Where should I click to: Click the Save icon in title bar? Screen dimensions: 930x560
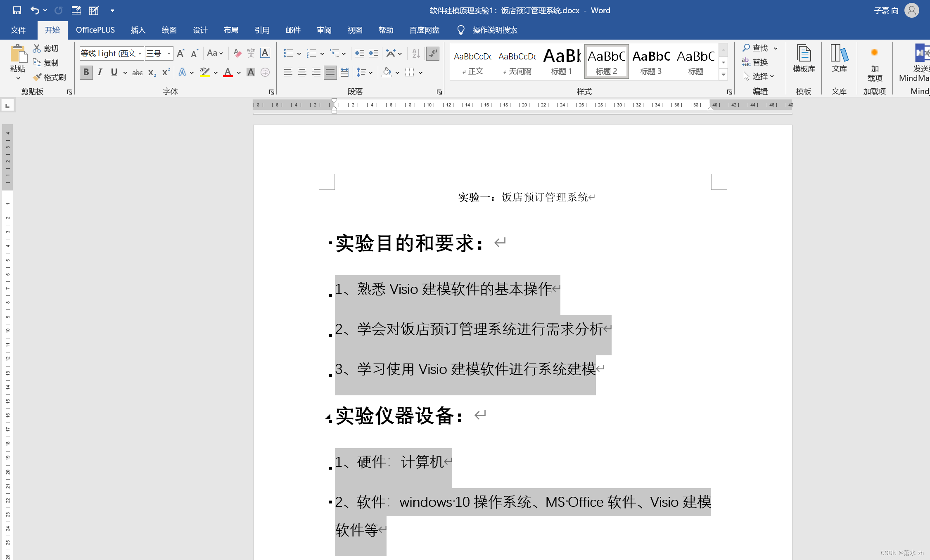(17, 10)
